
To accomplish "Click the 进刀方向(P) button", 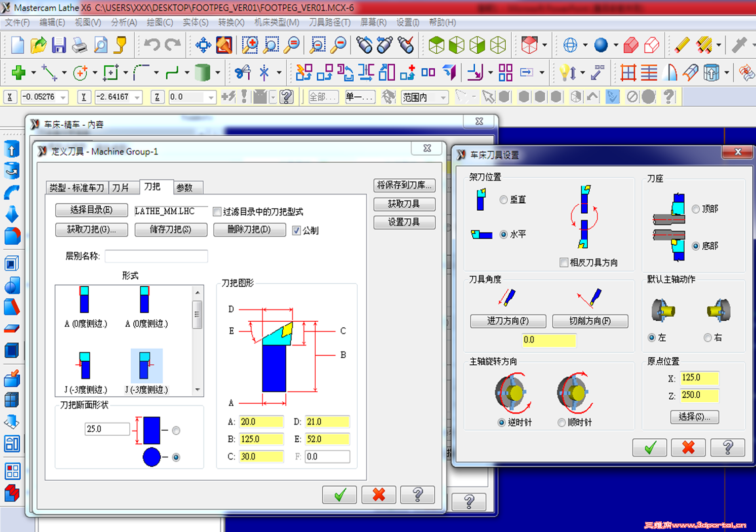I will 508,321.
